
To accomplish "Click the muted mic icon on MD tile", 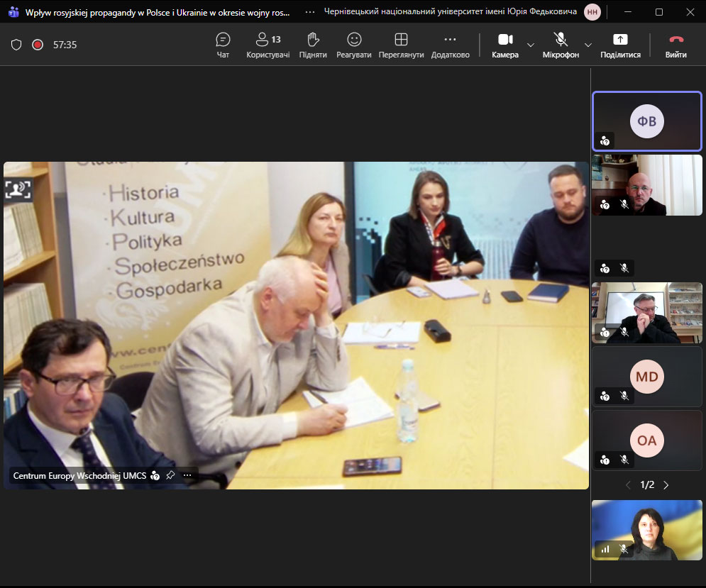I will click(624, 396).
